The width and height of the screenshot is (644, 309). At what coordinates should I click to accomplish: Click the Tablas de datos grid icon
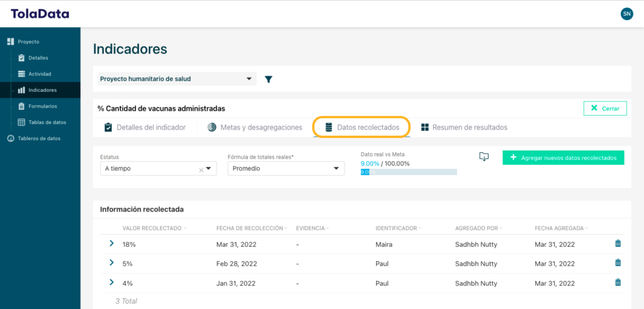pyautogui.click(x=22, y=122)
